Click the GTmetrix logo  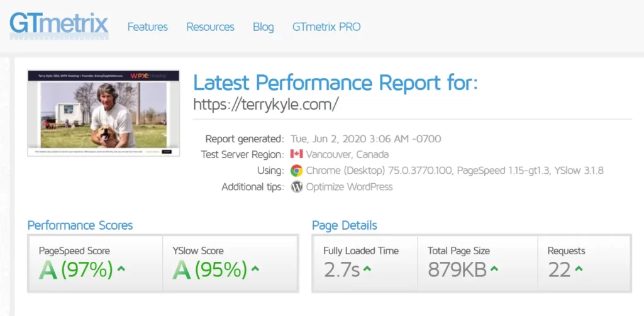coord(59,25)
